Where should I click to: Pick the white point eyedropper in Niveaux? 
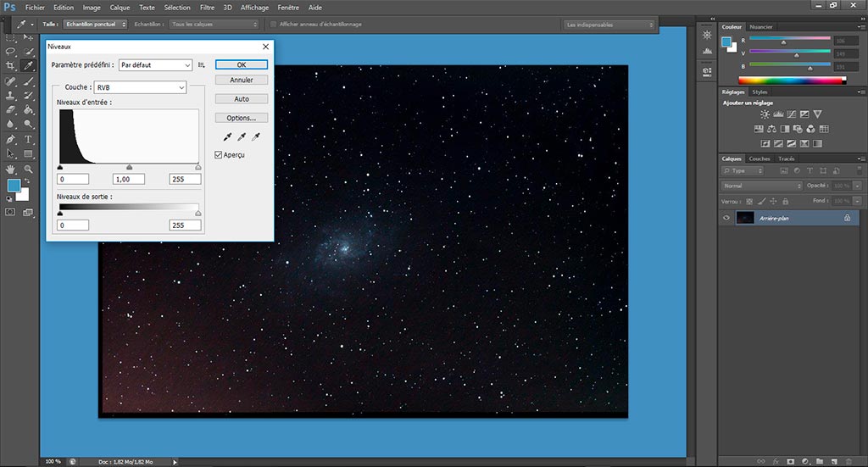coord(256,136)
